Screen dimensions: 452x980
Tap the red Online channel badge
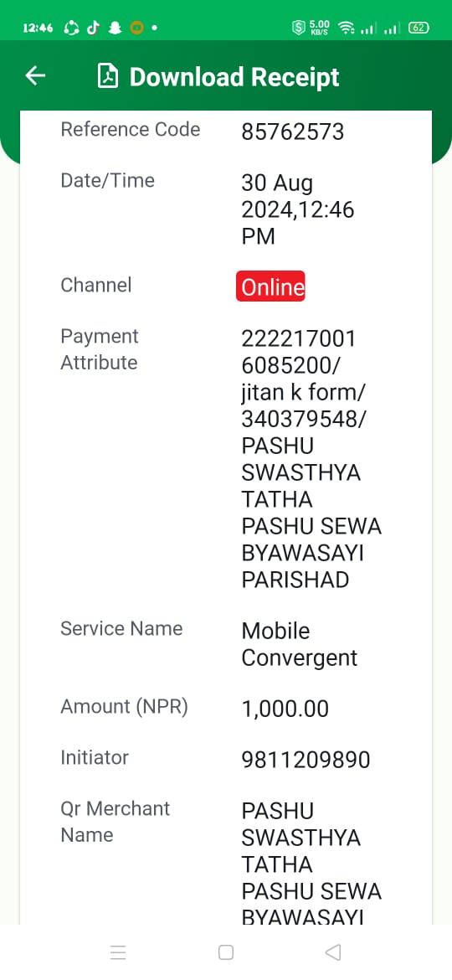click(x=270, y=286)
